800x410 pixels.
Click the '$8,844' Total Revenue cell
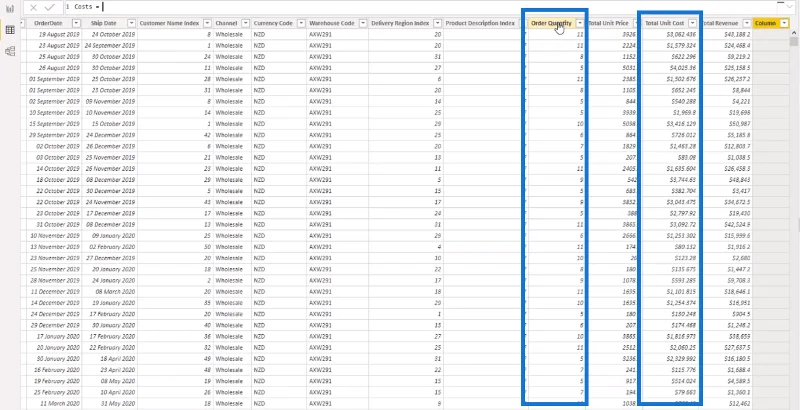(726, 90)
